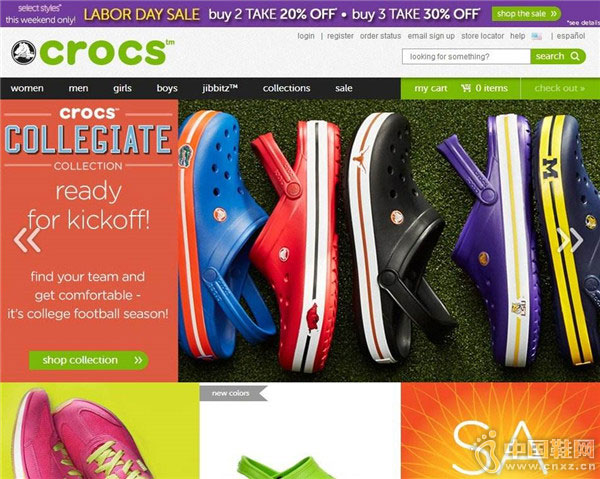Open the sale navigation item
This screenshot has width=600, height=479.
pyautogui.click(x=344, y=88)
